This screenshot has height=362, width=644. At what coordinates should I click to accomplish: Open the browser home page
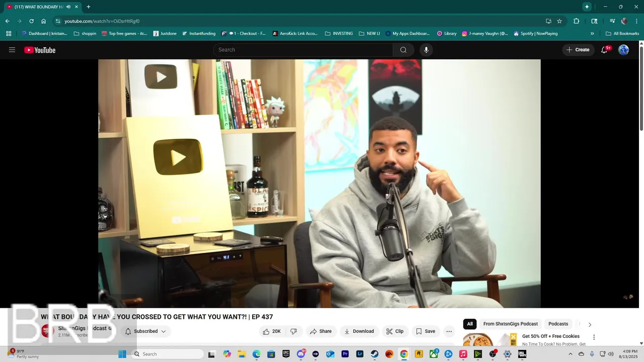pyautogui.click(x=43, y=21)
